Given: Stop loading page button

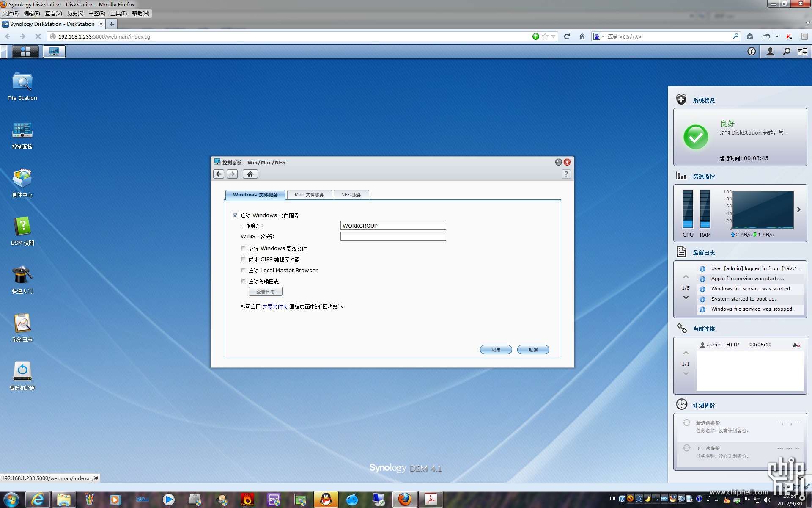Looking at the screenshot, I should pyautogui.click(x=38, y=36).
